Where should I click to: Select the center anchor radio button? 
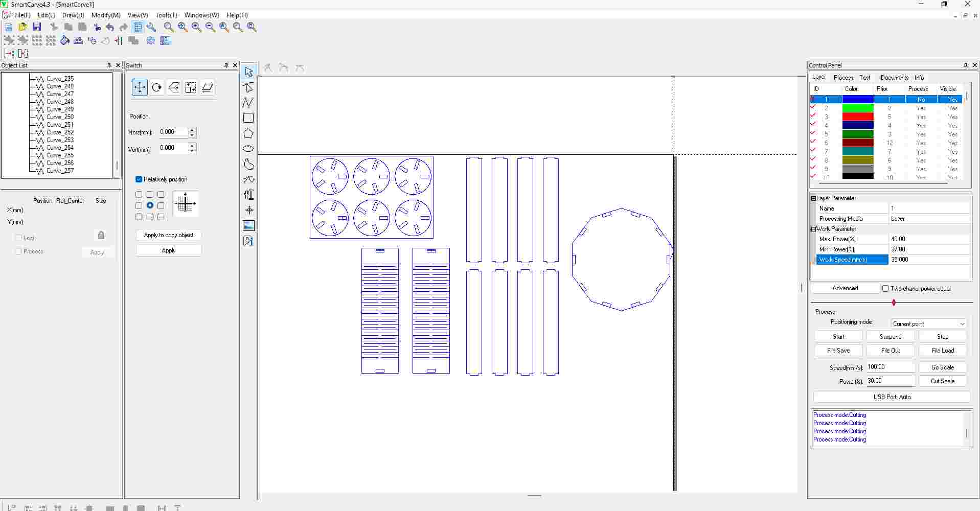click(150, 205)
